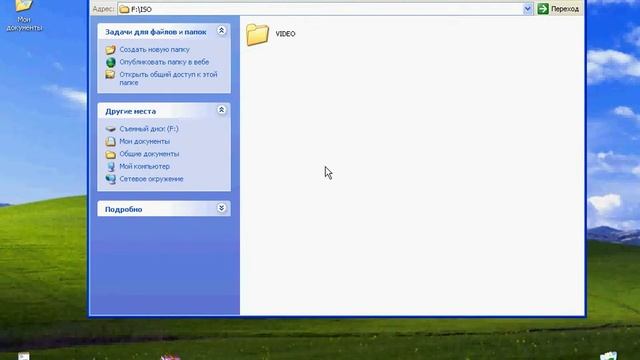The width and height of the screenshot is (640, 360).
Task: Click Открыть общий доступ к этой папке
Action: pyautogui.click(x=168, y=78)
